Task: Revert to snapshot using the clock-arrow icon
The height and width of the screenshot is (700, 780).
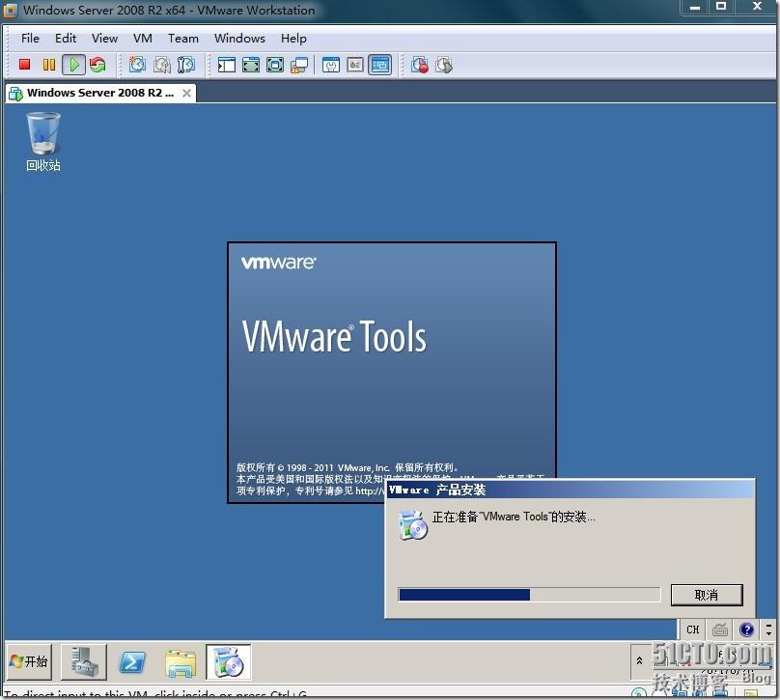Action: point(161,65)
